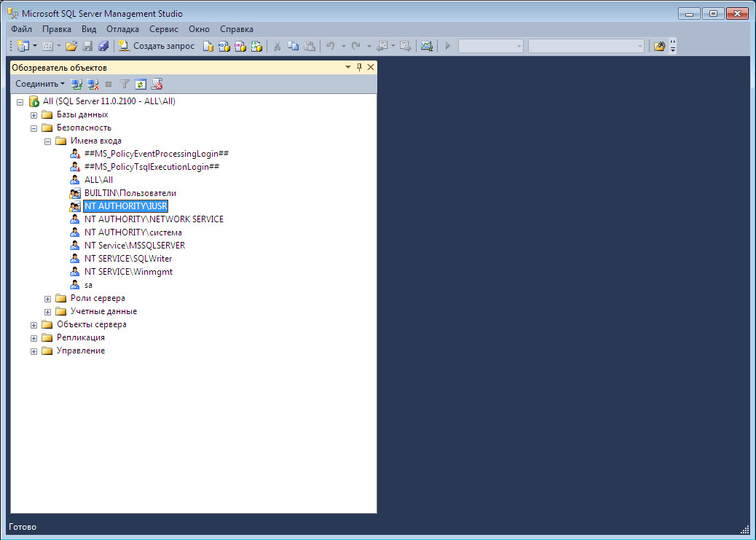Click the Save disk icon
Screen dimensions: 756x540
[x=87, y=46]
